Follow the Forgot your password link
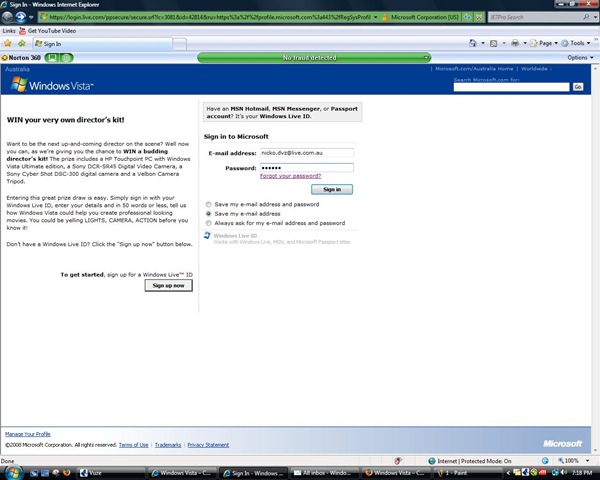Viewport: 600px width, 480px height. (290, 176)
